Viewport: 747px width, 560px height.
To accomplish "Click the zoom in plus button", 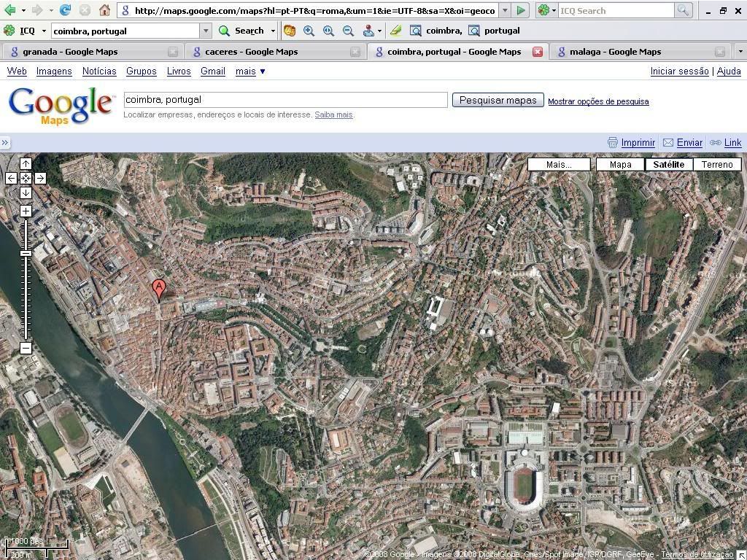I will [26, 211].
